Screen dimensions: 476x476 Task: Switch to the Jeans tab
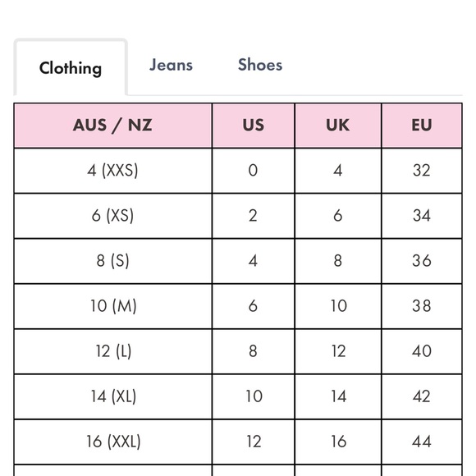click(171, 65)
